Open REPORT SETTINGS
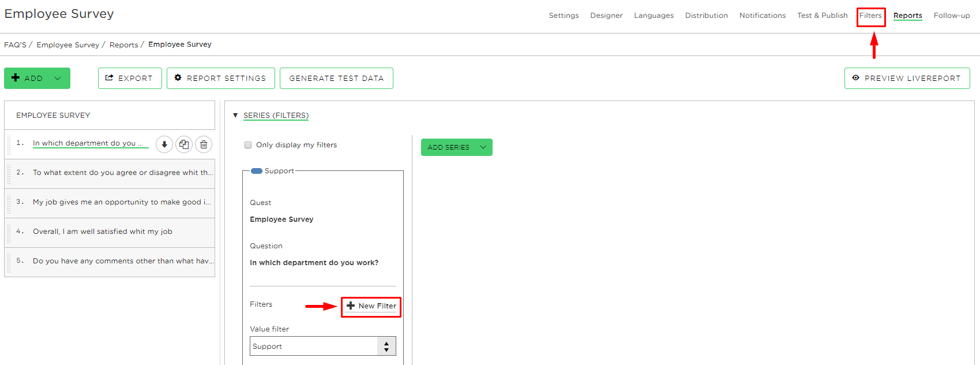Image resolution: width=980 pixels, height=365 pixels. click(x=221, y=78)
